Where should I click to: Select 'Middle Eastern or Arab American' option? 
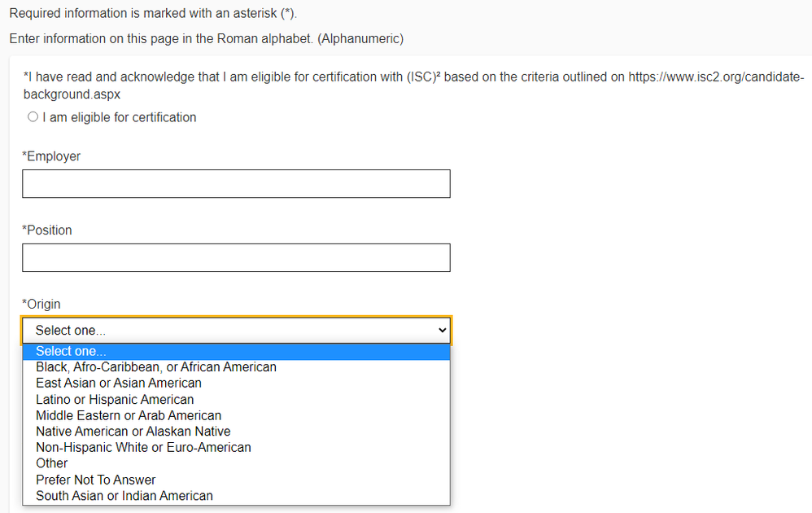click(129, 415)
